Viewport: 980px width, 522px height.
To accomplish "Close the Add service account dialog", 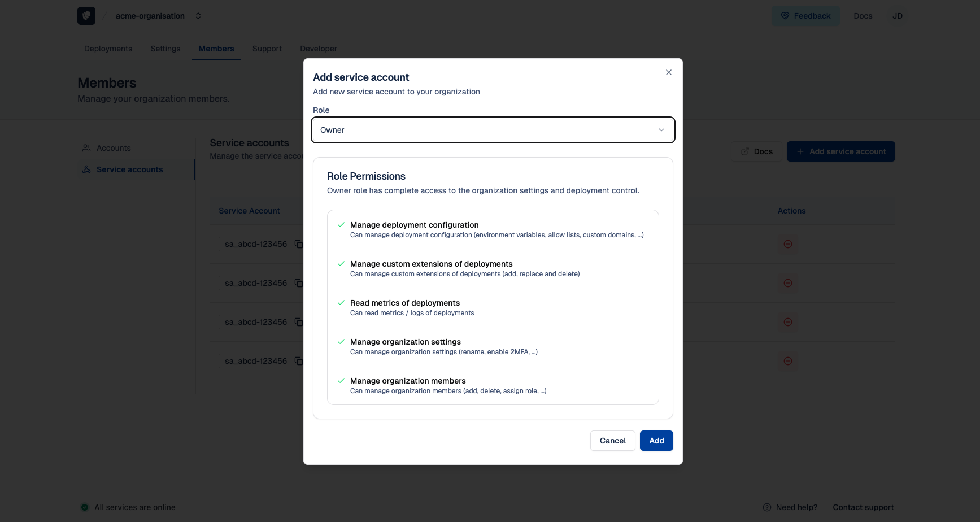I will (668, 72).
